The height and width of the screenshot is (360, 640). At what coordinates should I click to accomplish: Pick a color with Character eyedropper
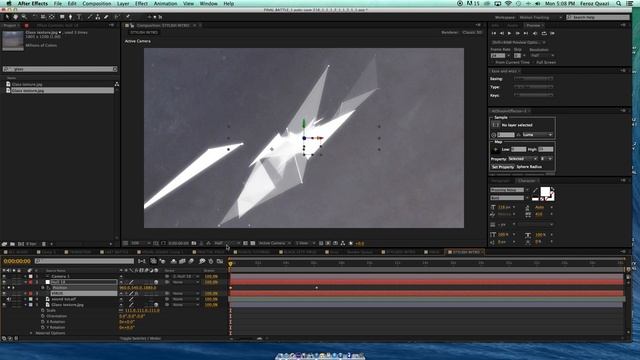536,189
